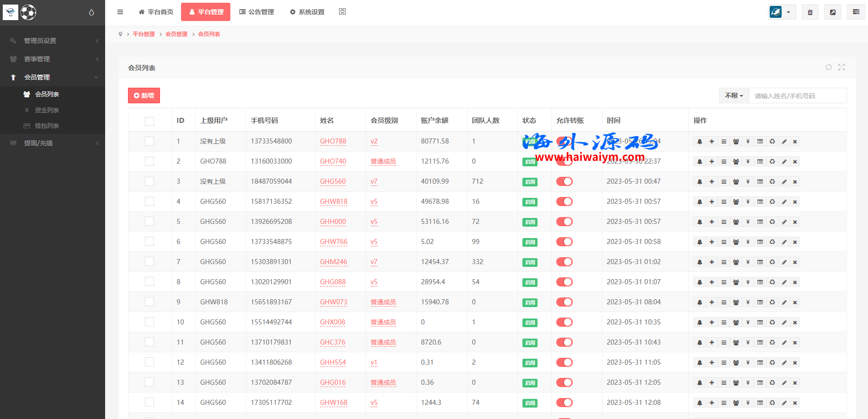Image resolution: width=868 pixels, height=419 pixels.
Task: Click the bell icon in row 3
Action: (x=699, y=182)
